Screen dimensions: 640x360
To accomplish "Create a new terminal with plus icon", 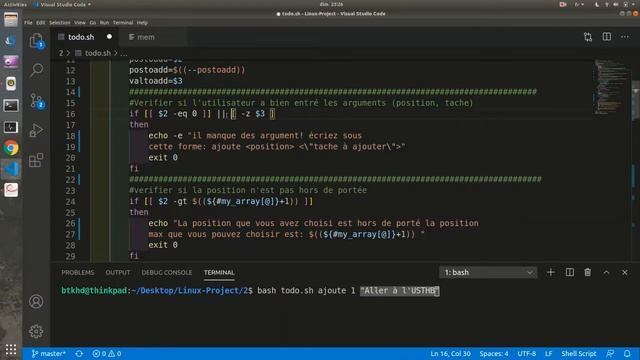I will click(x=551, y=272).
